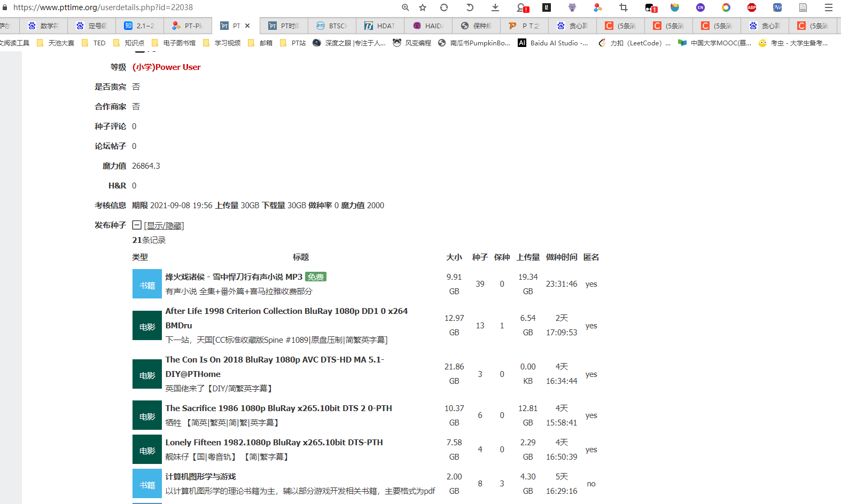Close the active PT tab
This screenshot has height=504, width=841.
click(247, 26)
